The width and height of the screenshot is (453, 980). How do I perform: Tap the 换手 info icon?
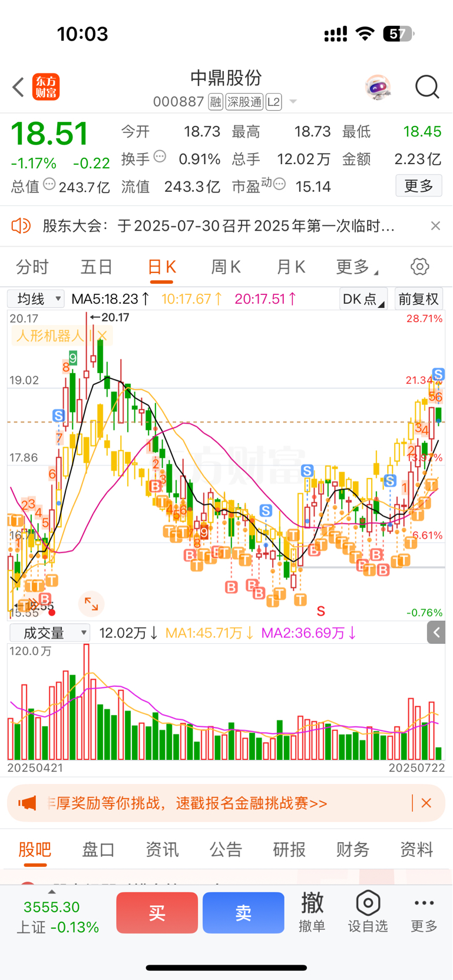(x=160, y=157)
